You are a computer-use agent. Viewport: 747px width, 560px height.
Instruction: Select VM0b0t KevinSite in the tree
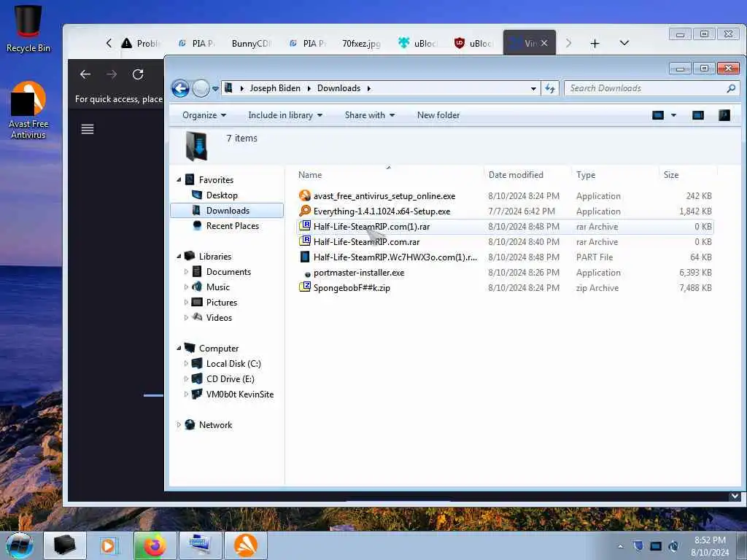point(239,394)
